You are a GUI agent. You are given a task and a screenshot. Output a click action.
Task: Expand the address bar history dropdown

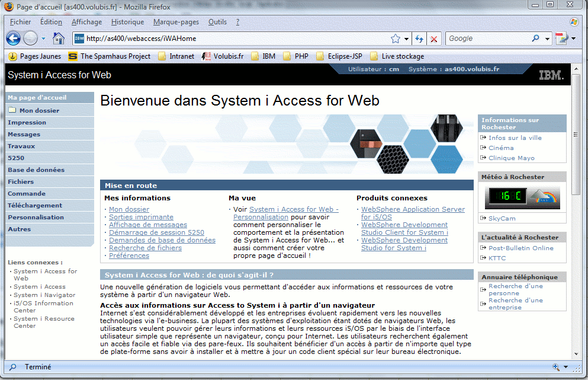point(406,39)
